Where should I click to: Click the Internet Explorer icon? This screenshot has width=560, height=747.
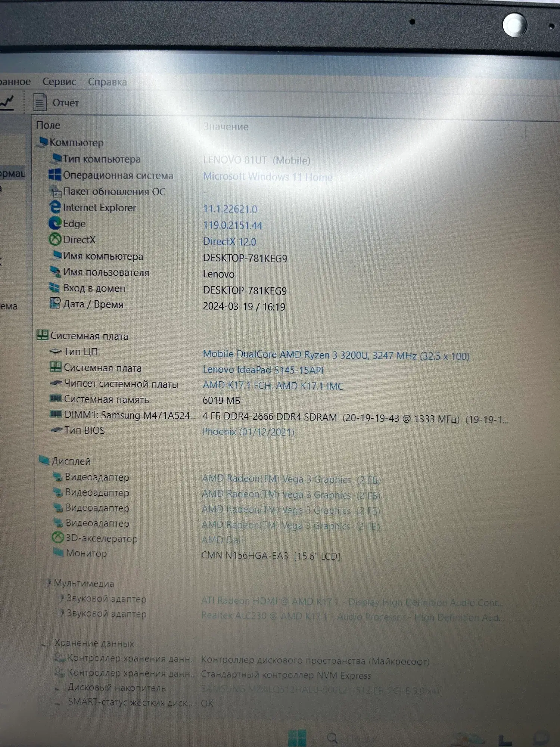tap(55, 207)
